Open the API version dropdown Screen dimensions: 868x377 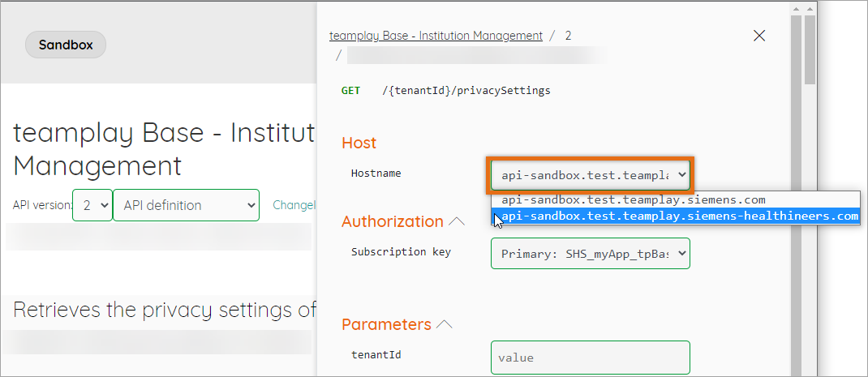92,205
